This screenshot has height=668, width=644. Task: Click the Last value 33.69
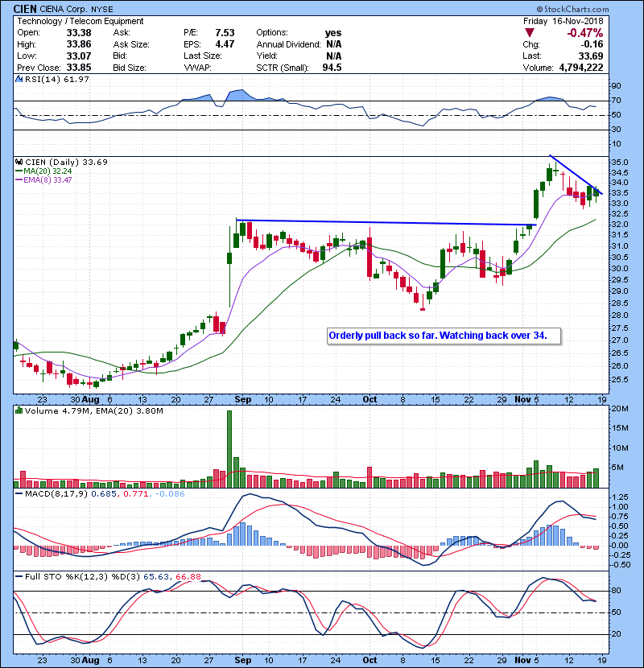[x=591, y=56]
